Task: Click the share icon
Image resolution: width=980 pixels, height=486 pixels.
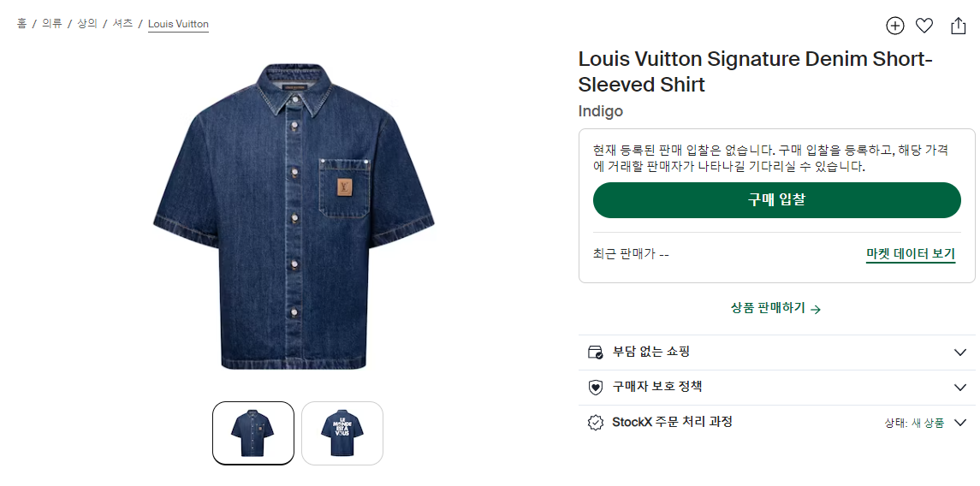Action: 959,26
